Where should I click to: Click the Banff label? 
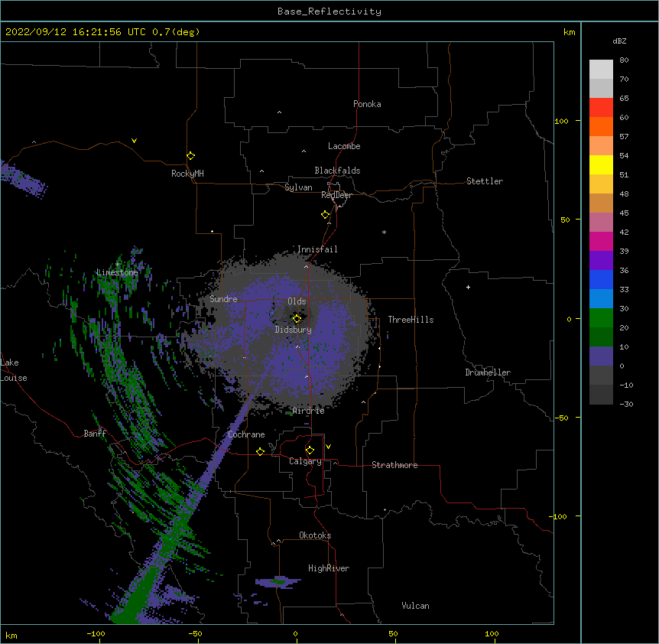click(95, 434)
